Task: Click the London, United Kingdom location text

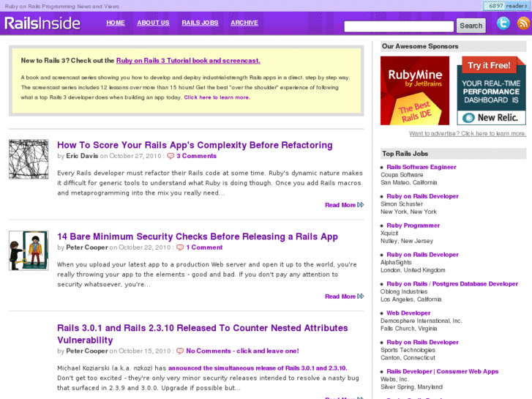Action: click(x=413, y=270)
